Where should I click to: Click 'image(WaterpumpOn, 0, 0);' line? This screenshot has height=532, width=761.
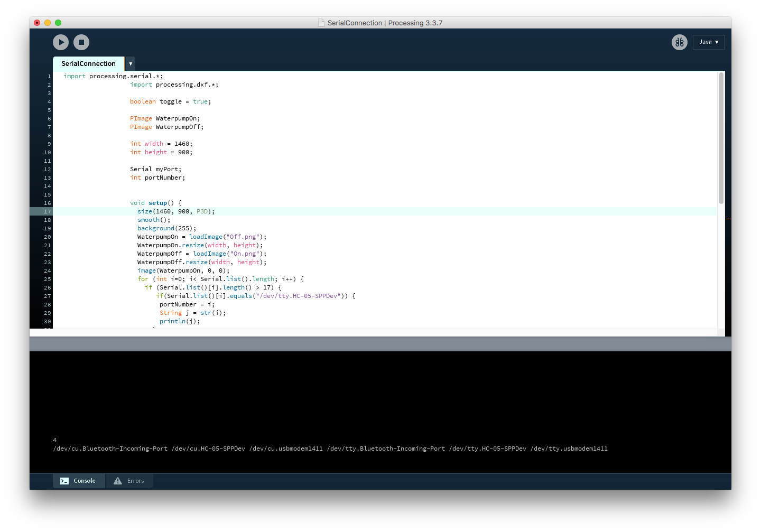coord(183,270)
